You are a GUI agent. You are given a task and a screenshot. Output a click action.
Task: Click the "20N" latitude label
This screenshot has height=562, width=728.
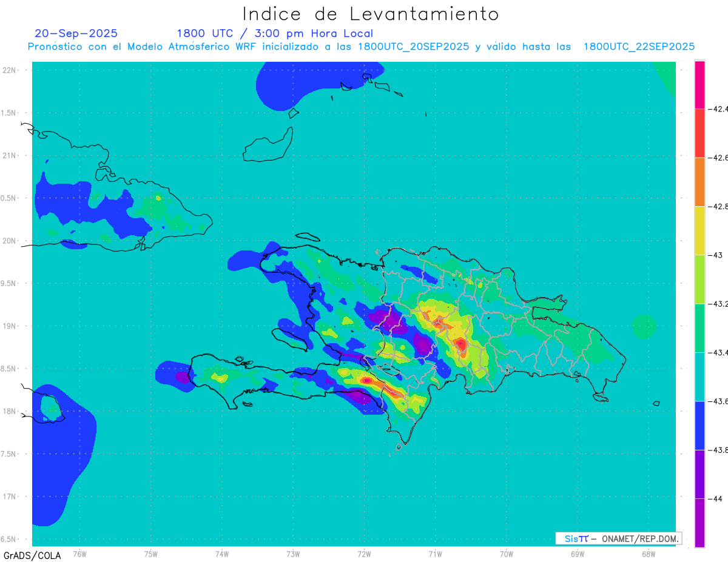click(x=9, y=241)
